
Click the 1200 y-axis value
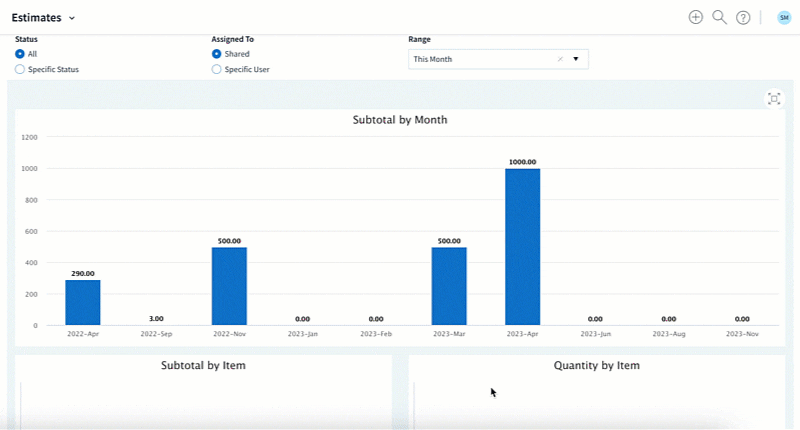click(x=30, y=137)
